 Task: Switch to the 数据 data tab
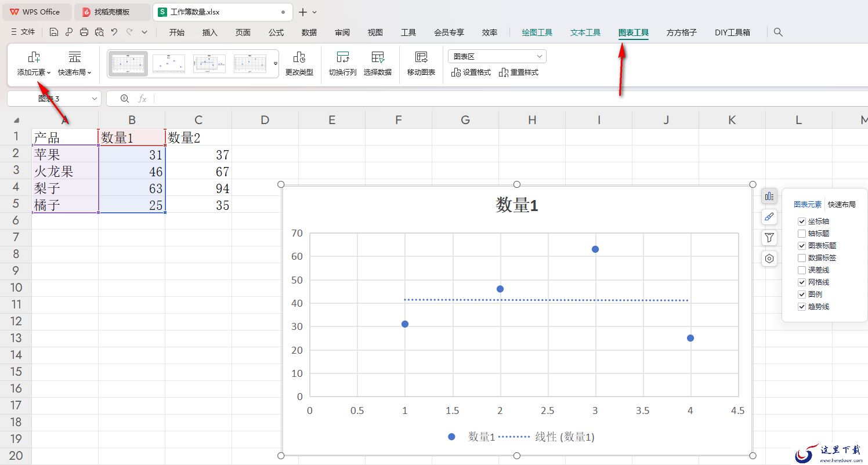[309, 32]
